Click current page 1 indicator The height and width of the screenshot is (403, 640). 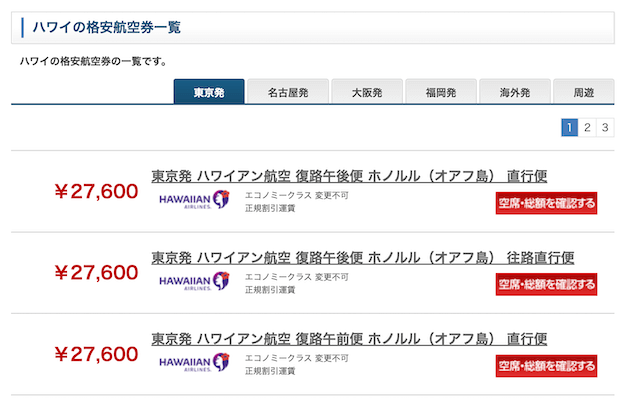click(569, 127)
